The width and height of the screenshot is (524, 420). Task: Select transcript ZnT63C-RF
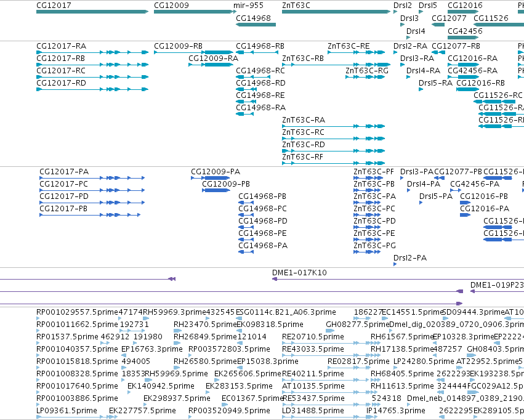point(302,156)
